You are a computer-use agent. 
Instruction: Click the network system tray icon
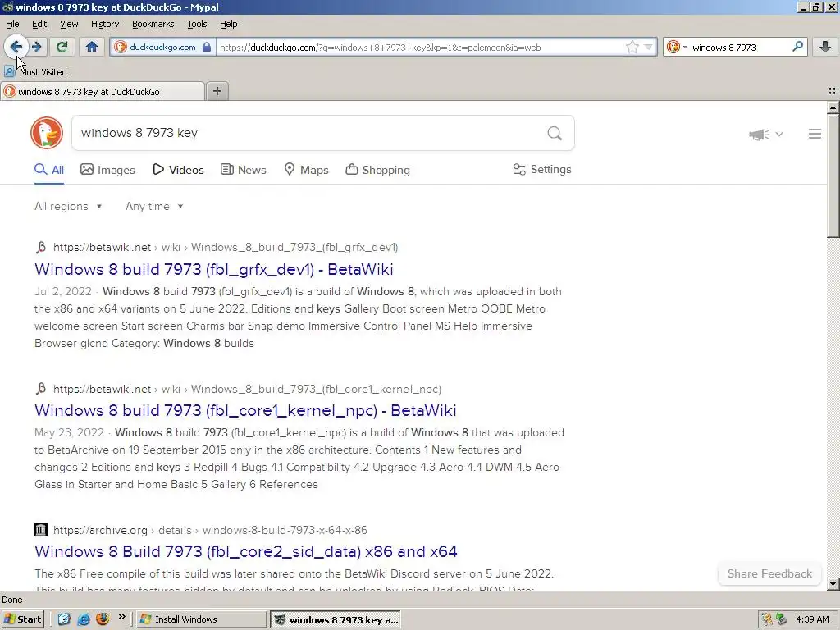[x=782, y=619]
